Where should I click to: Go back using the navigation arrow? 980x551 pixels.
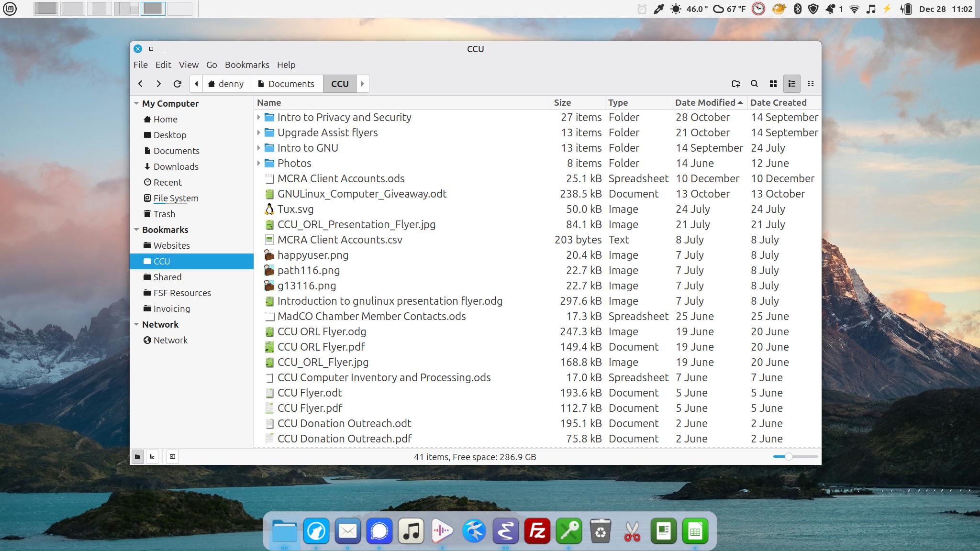(x=141, y=84)
